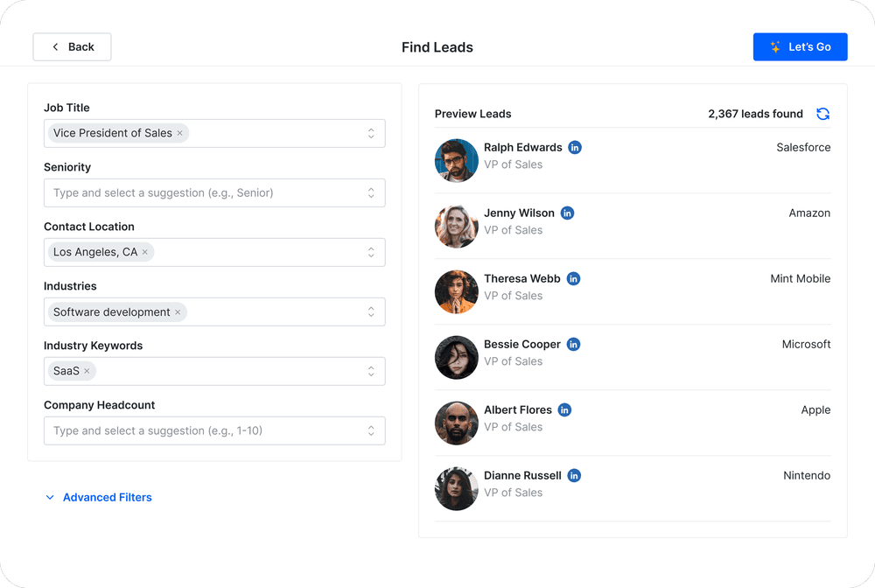Click the Nintendo company label
This screenshot has height=588, width=875.
(x=807, y=475)
